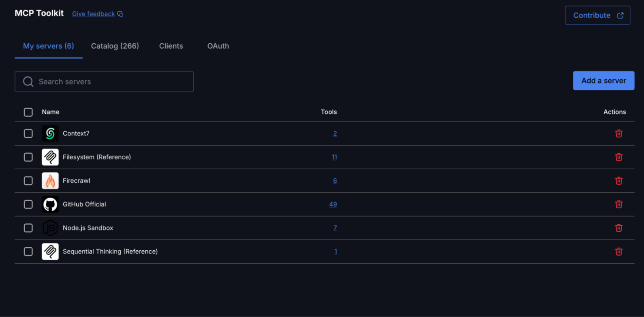
Task: Delete the GitHub Official server via trash icon
Action: 618,204
